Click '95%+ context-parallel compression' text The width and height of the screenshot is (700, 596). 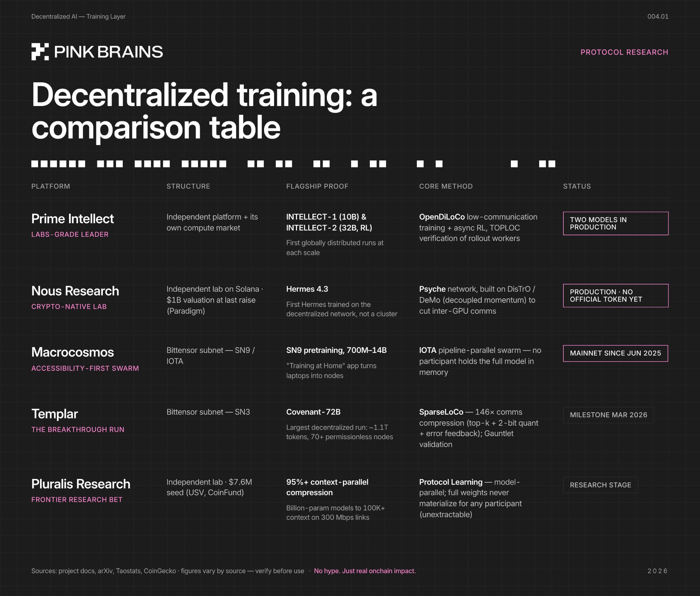(327, 487)
